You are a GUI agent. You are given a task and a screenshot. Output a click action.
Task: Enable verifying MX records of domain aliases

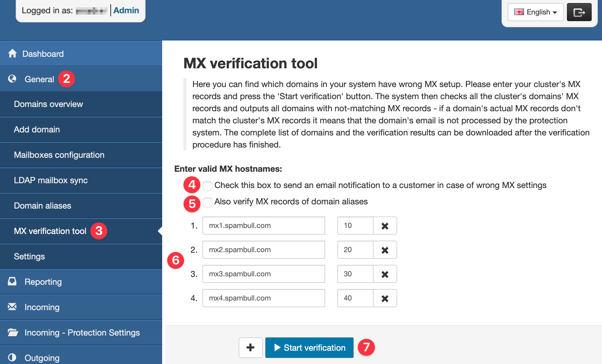tap(208, 203)
